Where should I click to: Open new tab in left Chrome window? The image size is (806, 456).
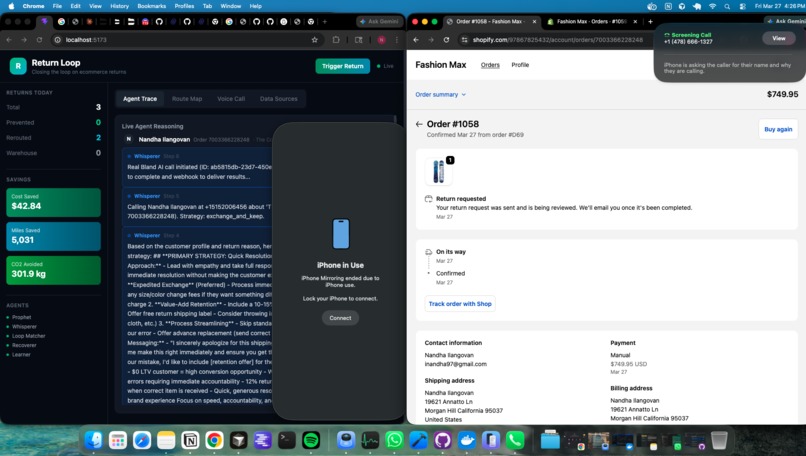tap(324, 22)
